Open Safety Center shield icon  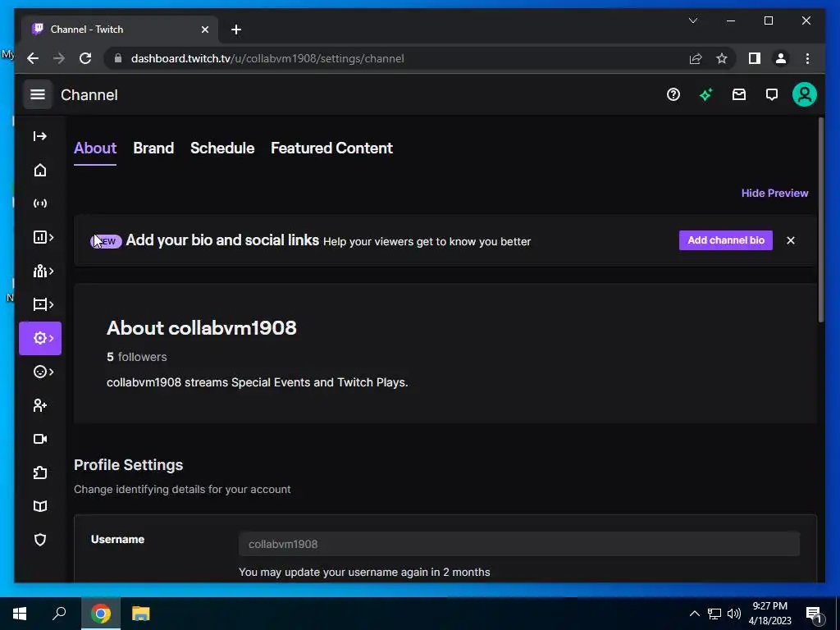pyautogui.click(x=40, y=540)
